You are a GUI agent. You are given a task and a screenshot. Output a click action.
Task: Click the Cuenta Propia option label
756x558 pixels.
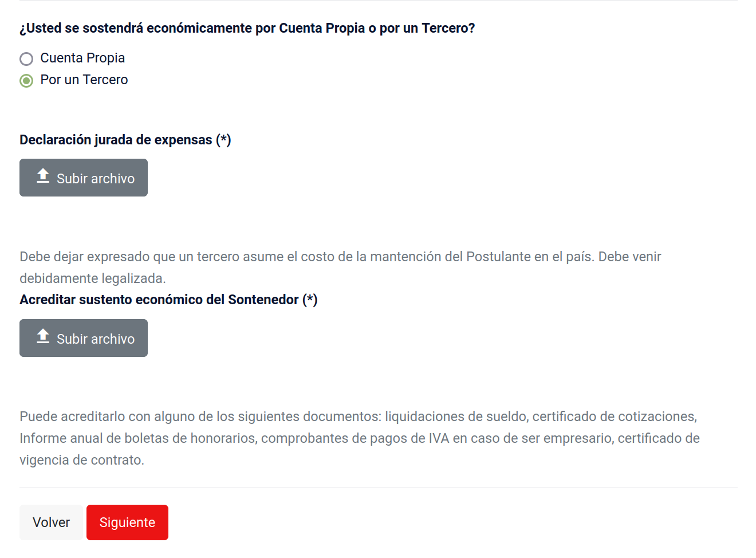tap(82, 58)
